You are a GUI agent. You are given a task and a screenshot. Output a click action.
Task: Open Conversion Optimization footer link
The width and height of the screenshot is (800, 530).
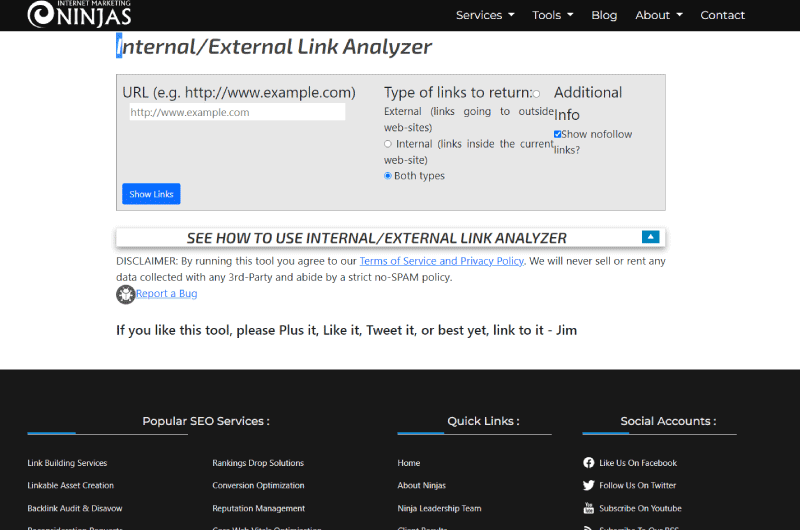click(x=258, y=485)
